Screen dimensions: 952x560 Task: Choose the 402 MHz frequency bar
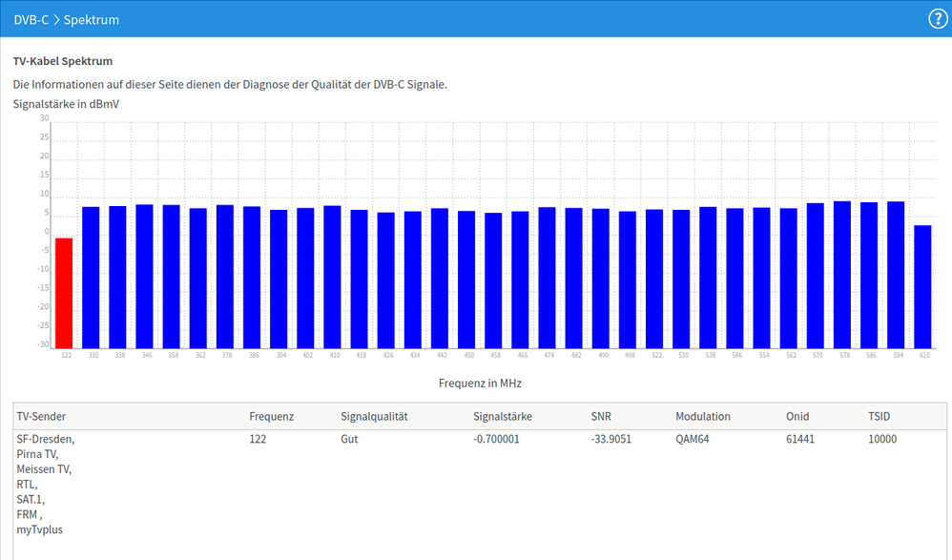point(305,278)
